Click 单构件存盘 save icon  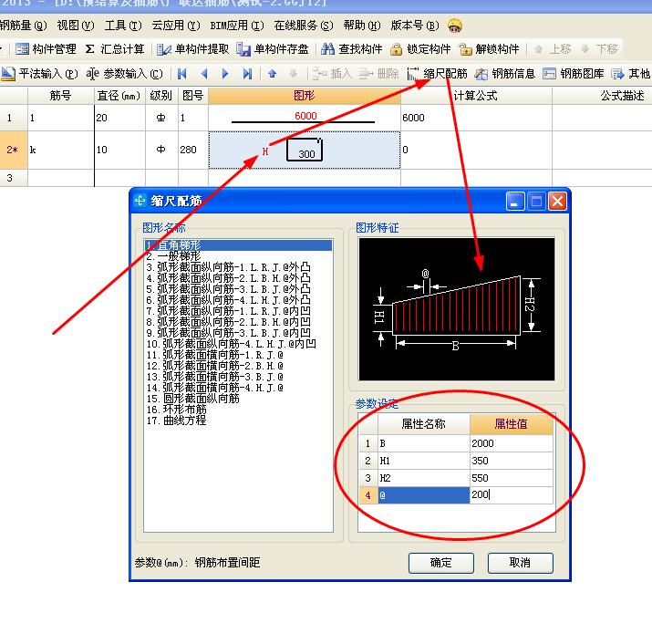(243, 49)
